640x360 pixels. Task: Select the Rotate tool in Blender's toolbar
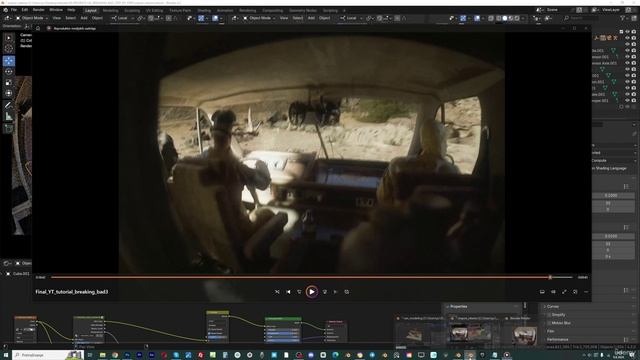9,71
